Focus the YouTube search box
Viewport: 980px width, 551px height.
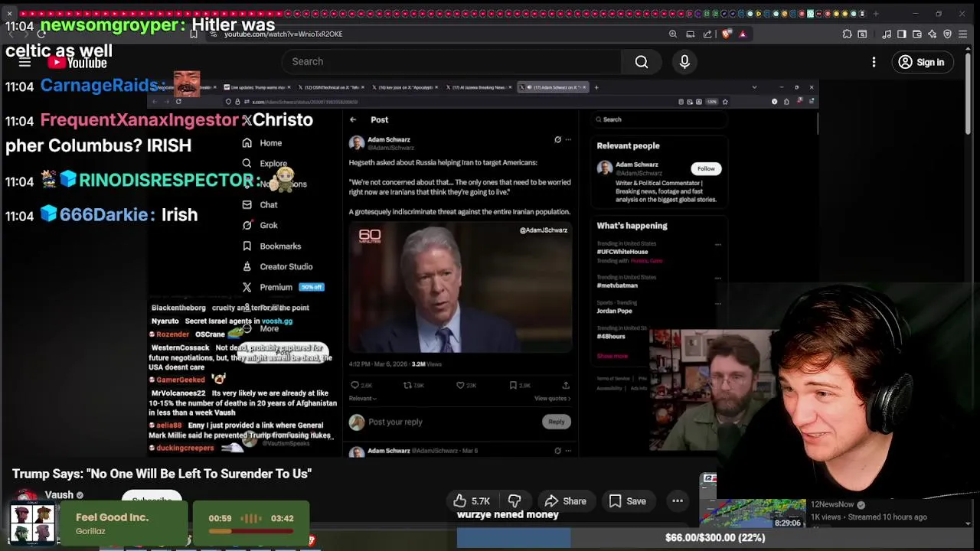452,62
